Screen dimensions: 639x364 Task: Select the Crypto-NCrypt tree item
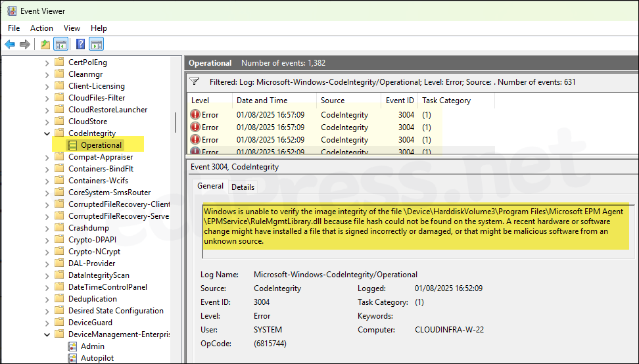(94, 251)
